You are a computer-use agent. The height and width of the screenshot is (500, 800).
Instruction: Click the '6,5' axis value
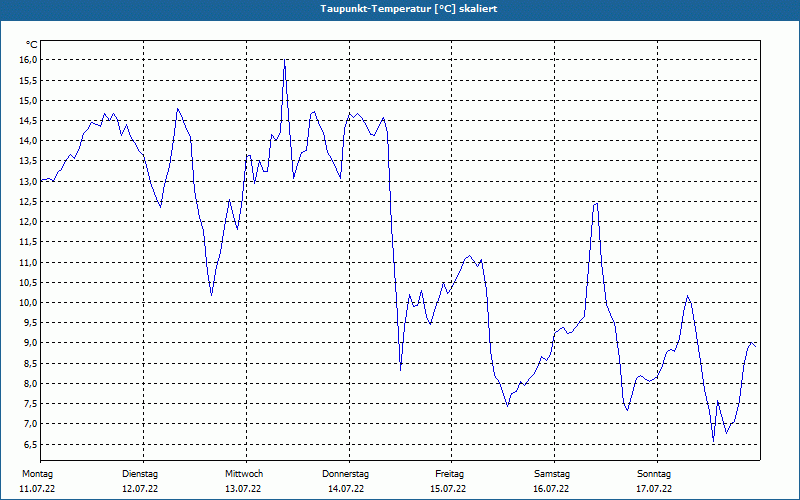(x=31, y=444)
